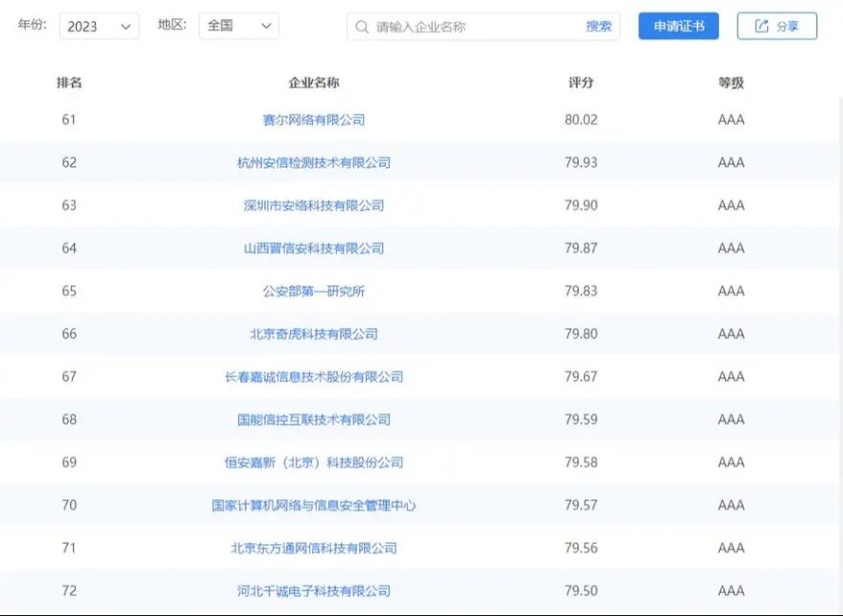Click rank number 61
The width and height of the screenshot is (843, 616).
click(69, 120)
